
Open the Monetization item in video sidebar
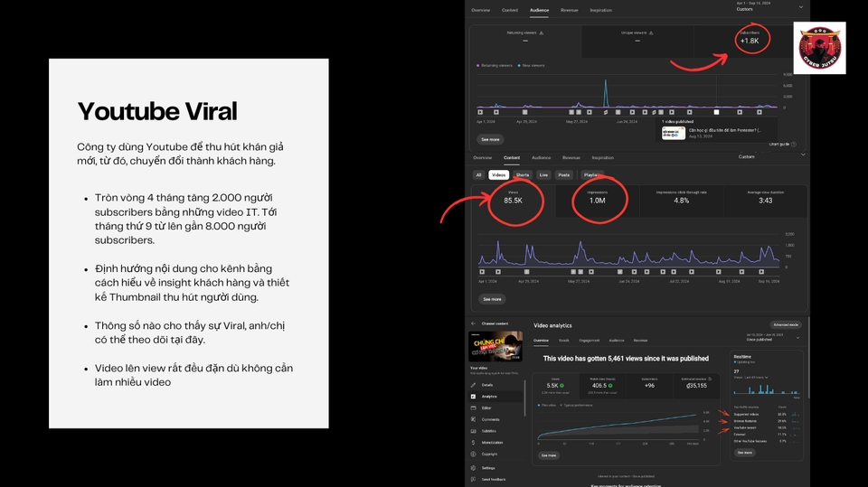pos(495,443)
